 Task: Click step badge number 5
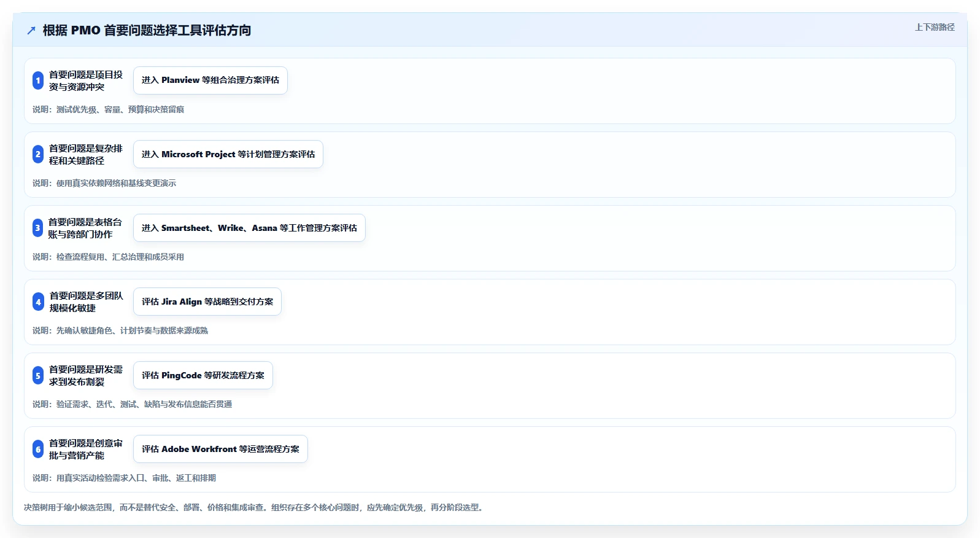click(x=38, y=375)
